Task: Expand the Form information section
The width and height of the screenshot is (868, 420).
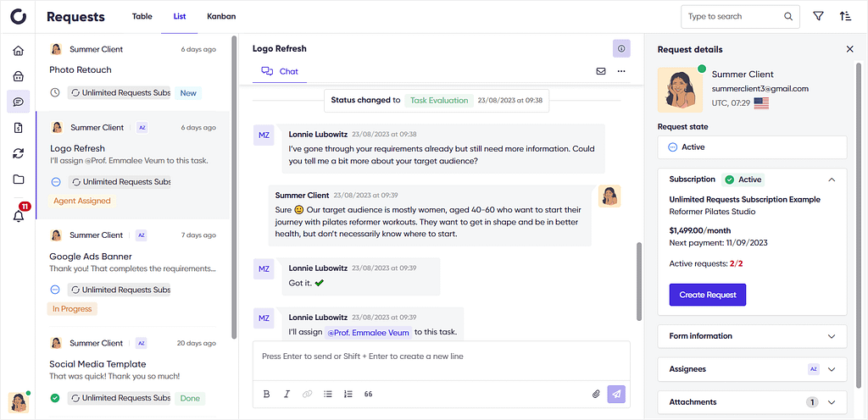Action: (x=753, y=336)
